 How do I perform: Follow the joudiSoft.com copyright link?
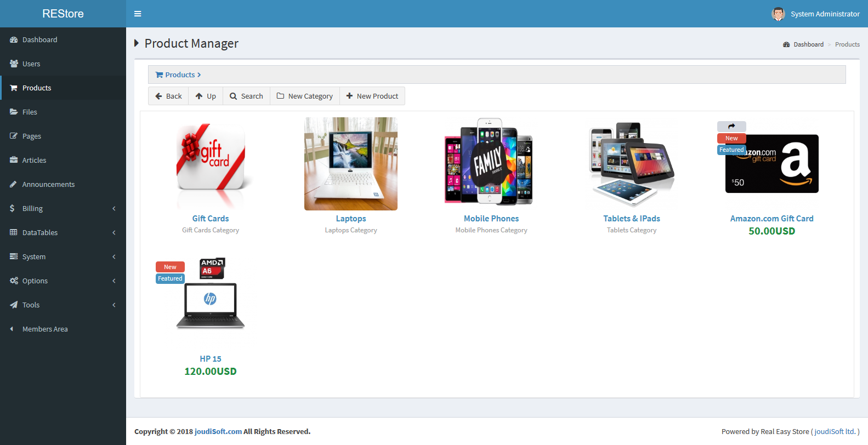(218, 431)
